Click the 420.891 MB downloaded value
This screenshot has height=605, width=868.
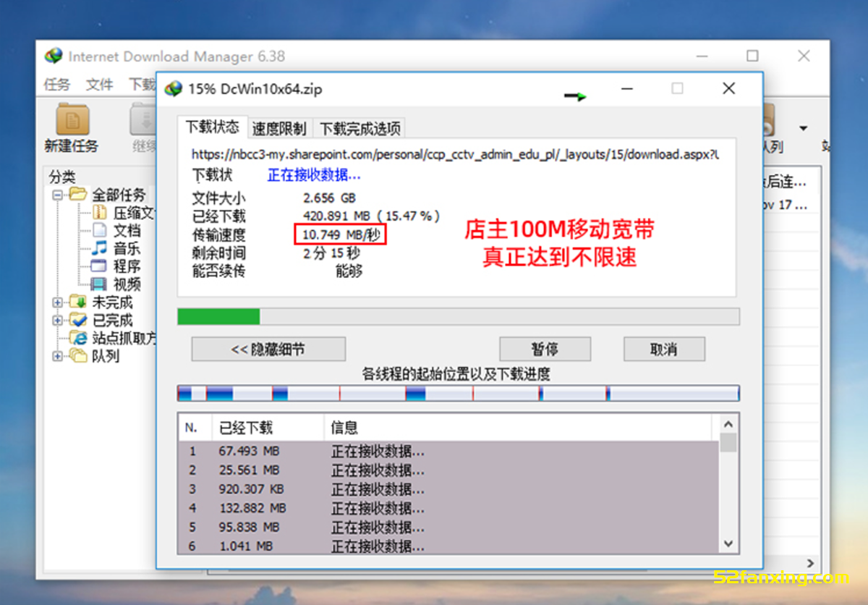coord(371,216)
